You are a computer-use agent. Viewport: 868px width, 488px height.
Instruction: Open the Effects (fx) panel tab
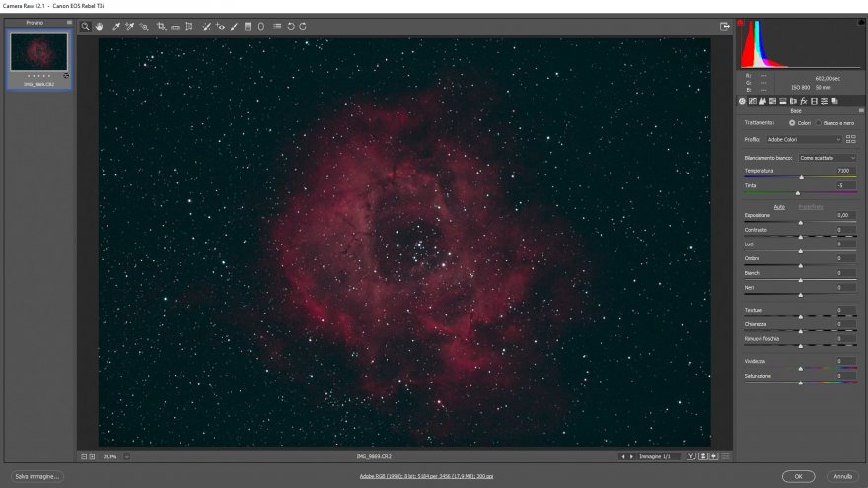click(803, 101)
